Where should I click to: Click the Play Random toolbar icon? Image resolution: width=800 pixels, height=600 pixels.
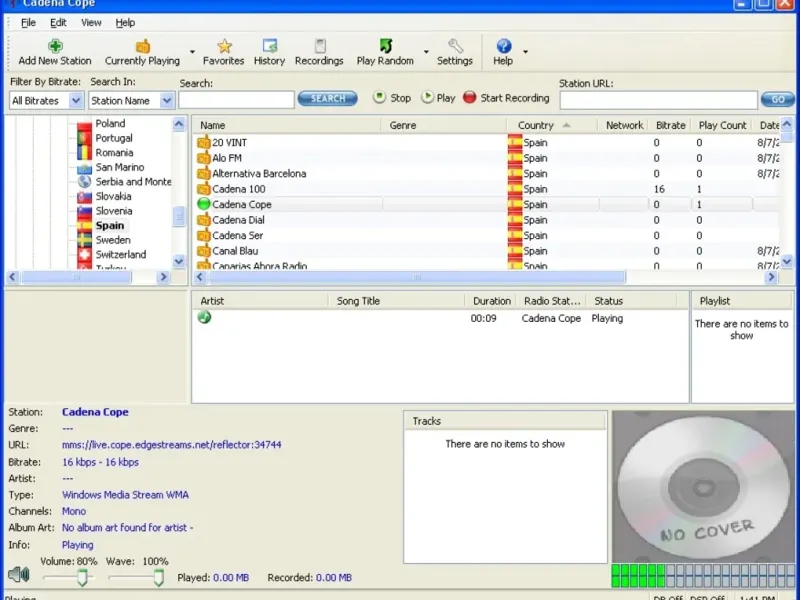tap(386, 46)
